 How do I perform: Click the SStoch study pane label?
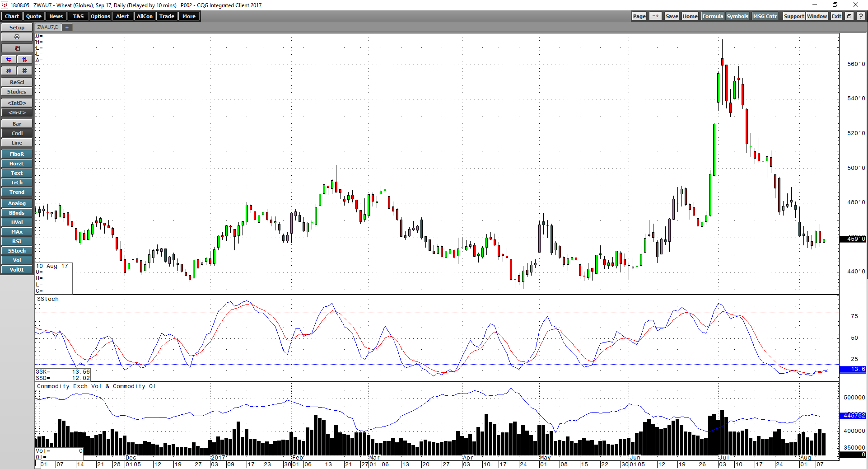(48, 299)
